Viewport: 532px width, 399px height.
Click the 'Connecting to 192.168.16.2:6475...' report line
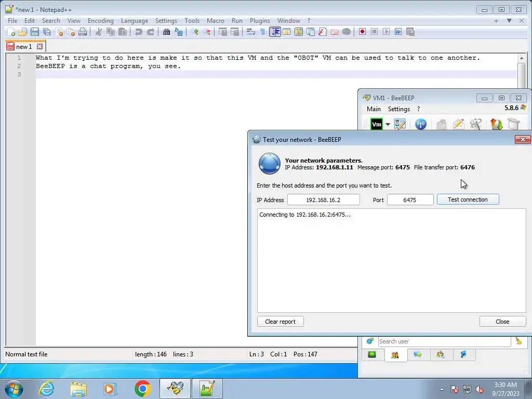(304, 215)
